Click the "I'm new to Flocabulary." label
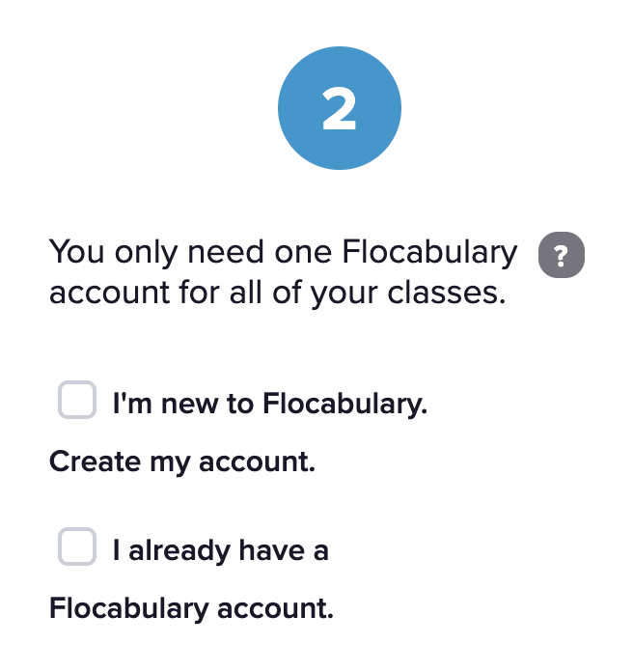This screenshot has height=672, width=633. (269, 403)
